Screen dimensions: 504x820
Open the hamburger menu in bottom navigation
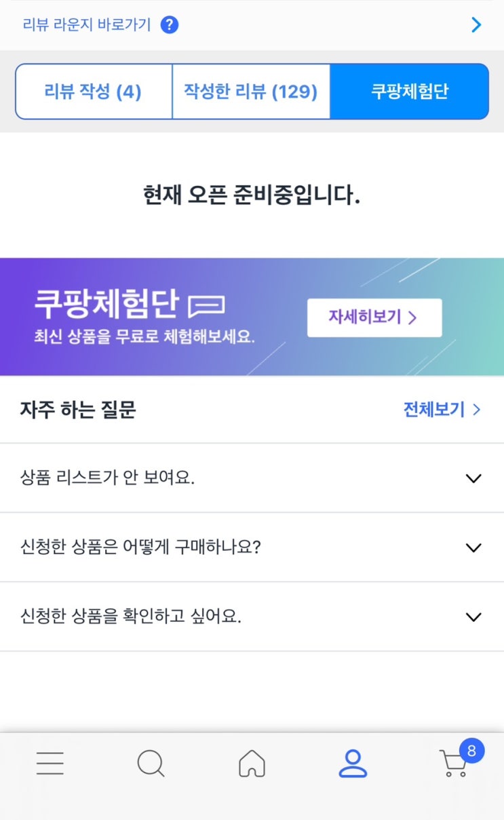click(50, 763)
